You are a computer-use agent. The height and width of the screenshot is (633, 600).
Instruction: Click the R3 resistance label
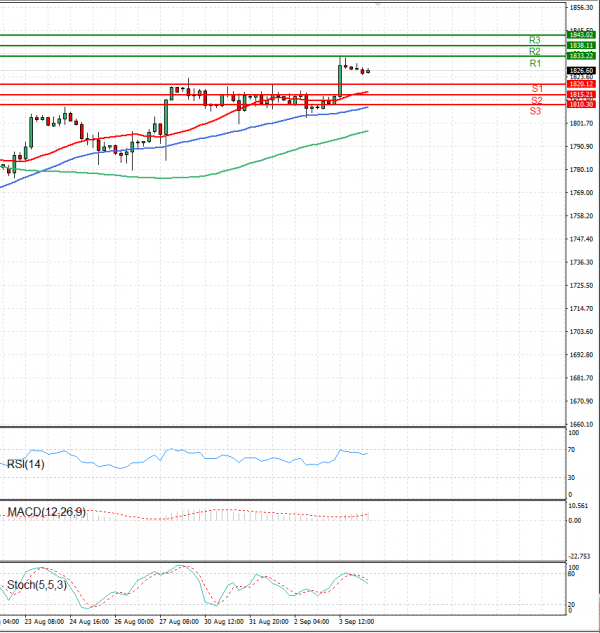click(535, 40)
